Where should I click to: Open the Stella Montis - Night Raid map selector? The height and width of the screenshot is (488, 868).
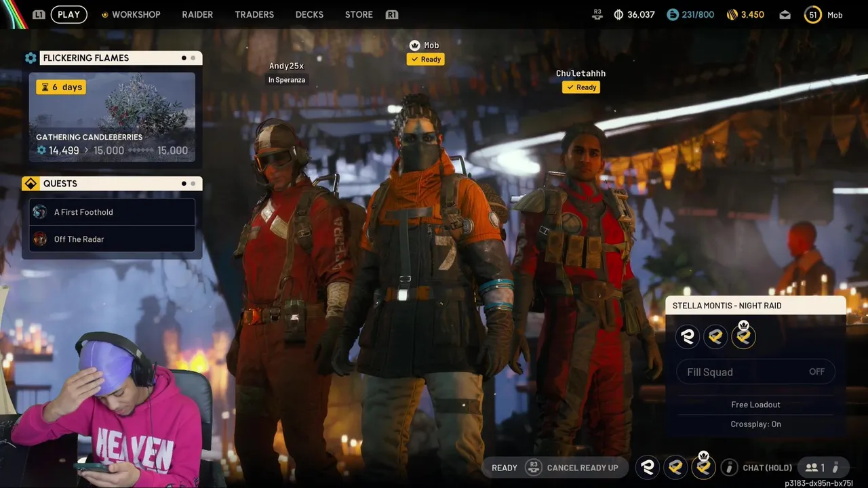[755, 306]
